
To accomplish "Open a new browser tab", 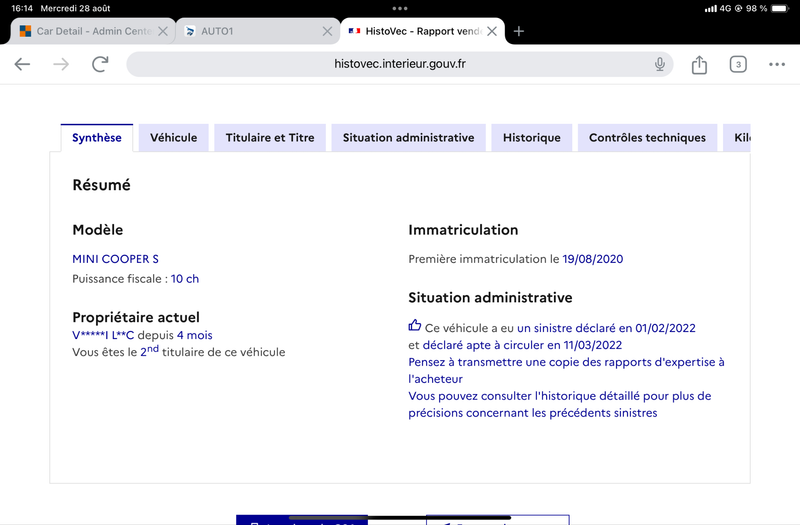I will click(x=519, y=31).
